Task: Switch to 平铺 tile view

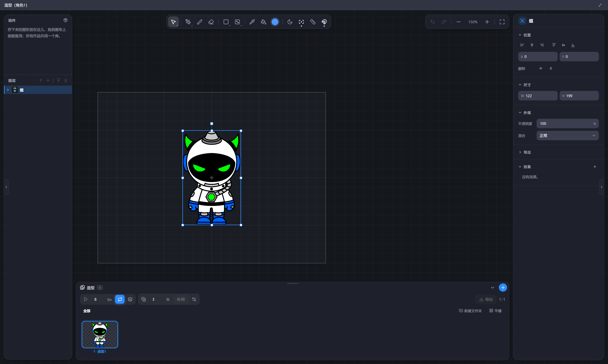Action: (495, 311)
